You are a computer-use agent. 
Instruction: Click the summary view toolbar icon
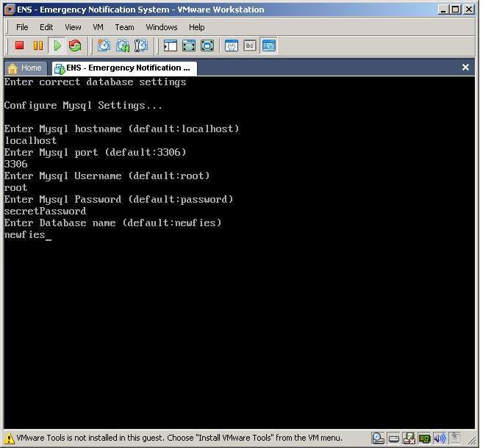232,46
